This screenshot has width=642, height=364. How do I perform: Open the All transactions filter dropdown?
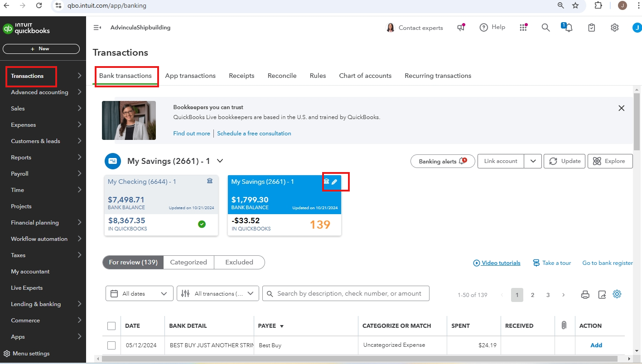click(x=218, y=293)
